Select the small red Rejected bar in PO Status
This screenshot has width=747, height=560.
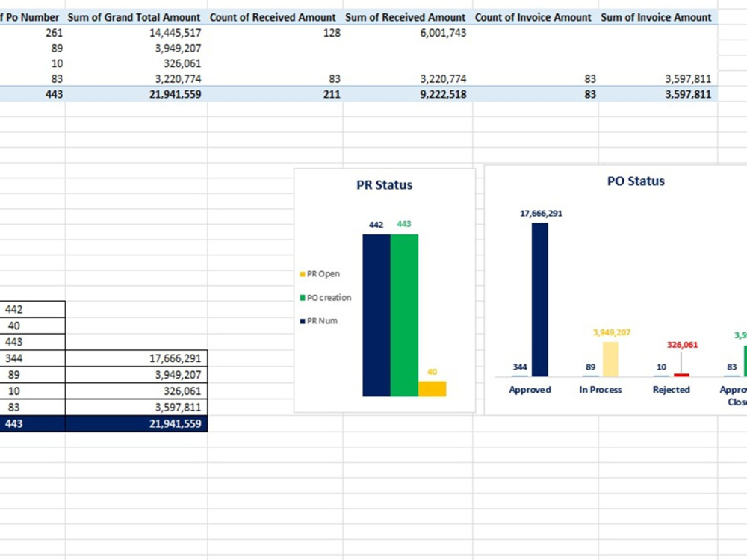click(681, 376)
